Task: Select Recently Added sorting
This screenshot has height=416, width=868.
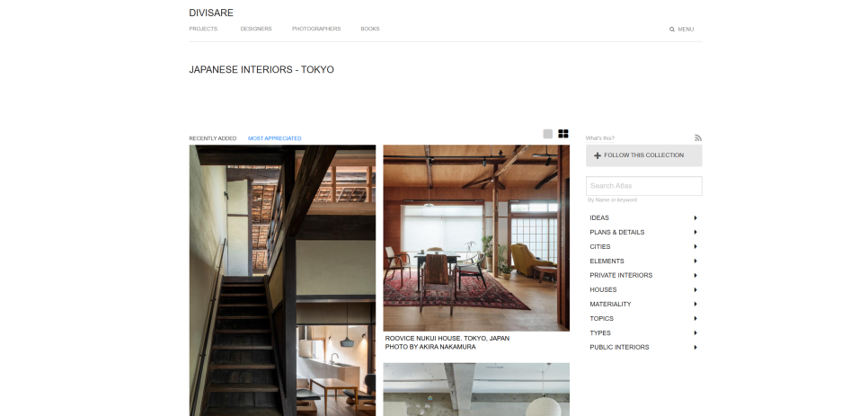Action: [213, 138]
